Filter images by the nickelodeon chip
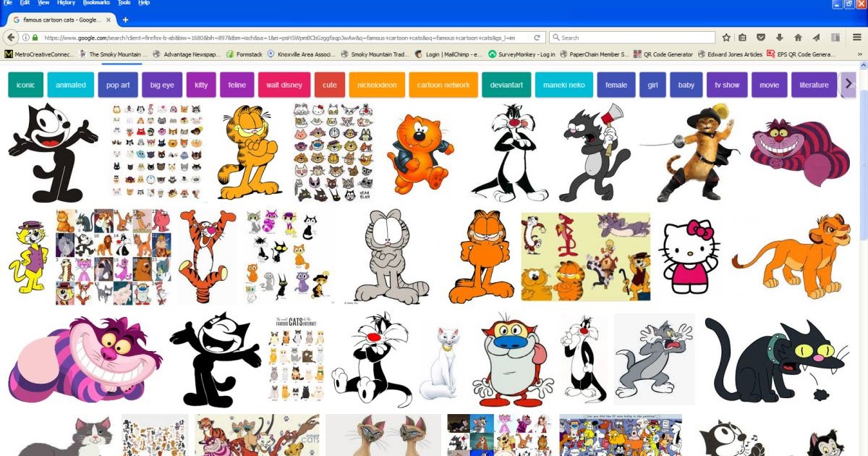 point(377,85)
